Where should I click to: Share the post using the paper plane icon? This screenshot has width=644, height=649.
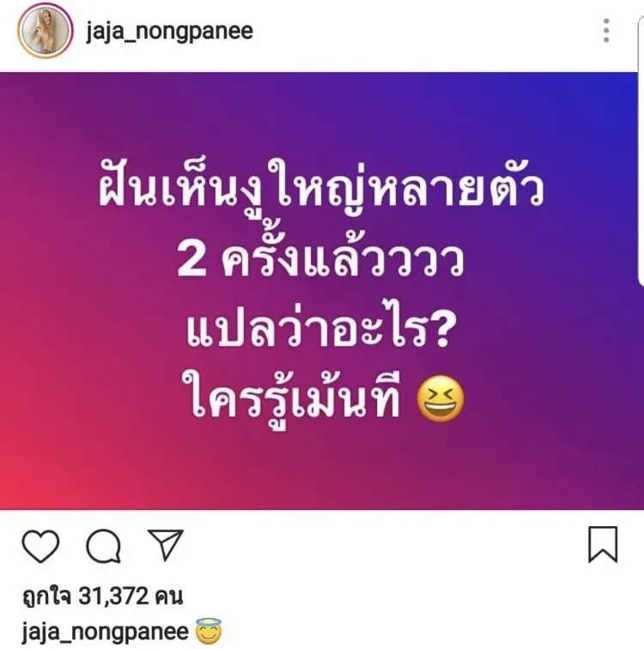[x=166, y=544]
